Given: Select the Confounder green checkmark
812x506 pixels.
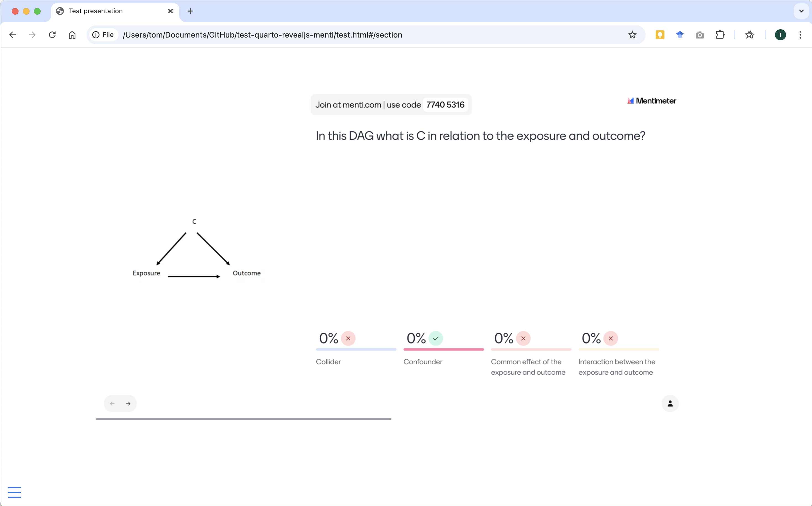Looking at the screenshot, I should click(436, 338).
